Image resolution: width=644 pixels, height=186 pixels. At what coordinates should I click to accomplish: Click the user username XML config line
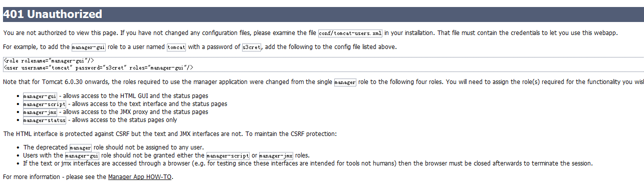[98, 67]
